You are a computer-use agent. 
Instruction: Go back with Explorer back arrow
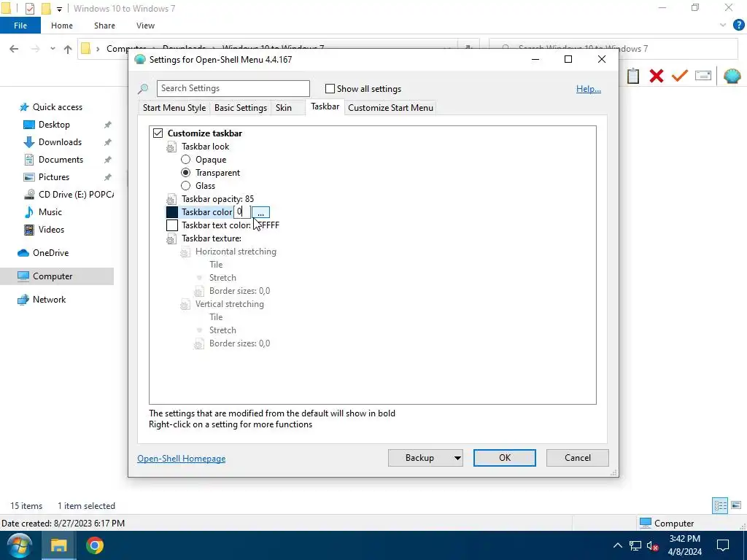pos(14,49)
